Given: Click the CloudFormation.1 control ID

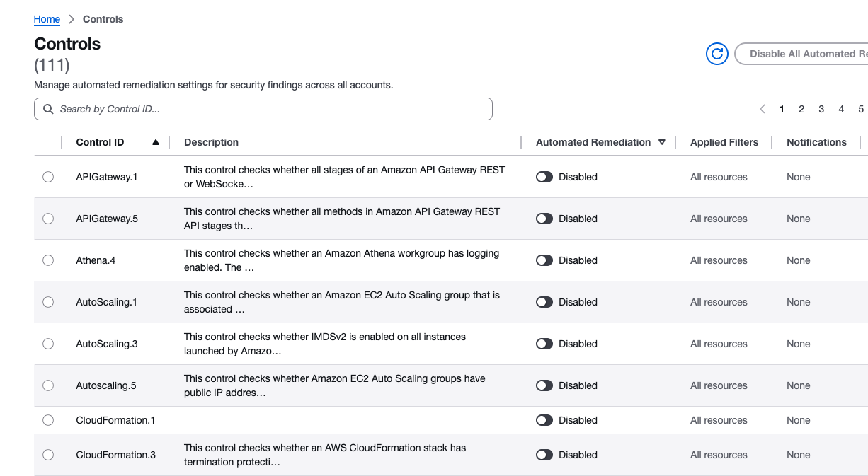Looking at the screenshot, I should [116, 420].
